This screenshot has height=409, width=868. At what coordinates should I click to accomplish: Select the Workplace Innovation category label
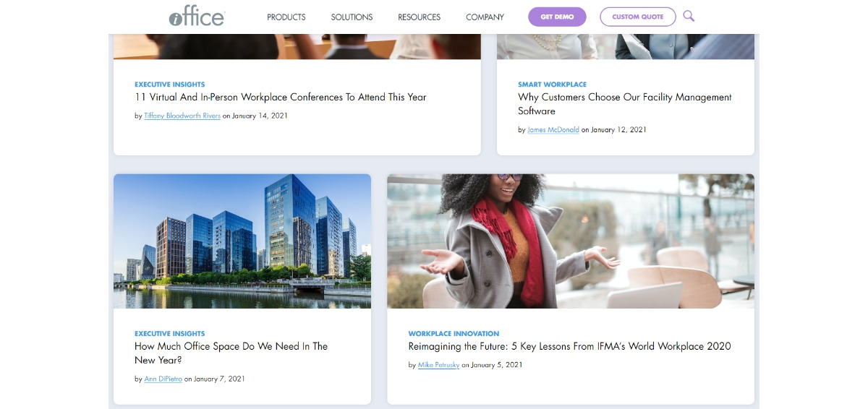coord(454,334)
